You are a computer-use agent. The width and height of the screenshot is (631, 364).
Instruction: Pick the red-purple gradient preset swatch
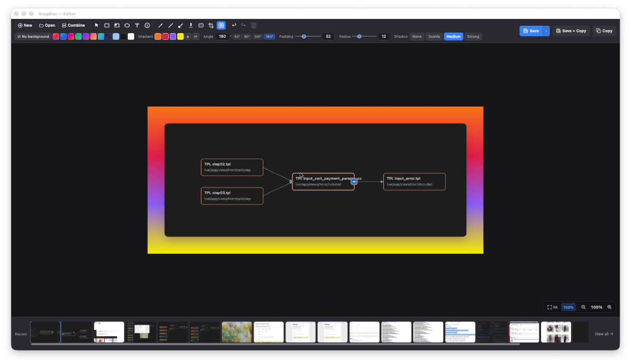pos(56,36)
